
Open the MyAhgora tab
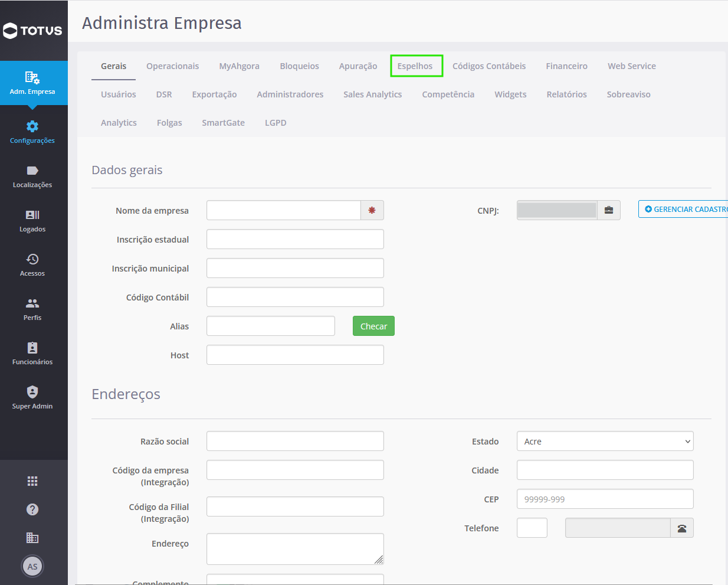[240, 66]
